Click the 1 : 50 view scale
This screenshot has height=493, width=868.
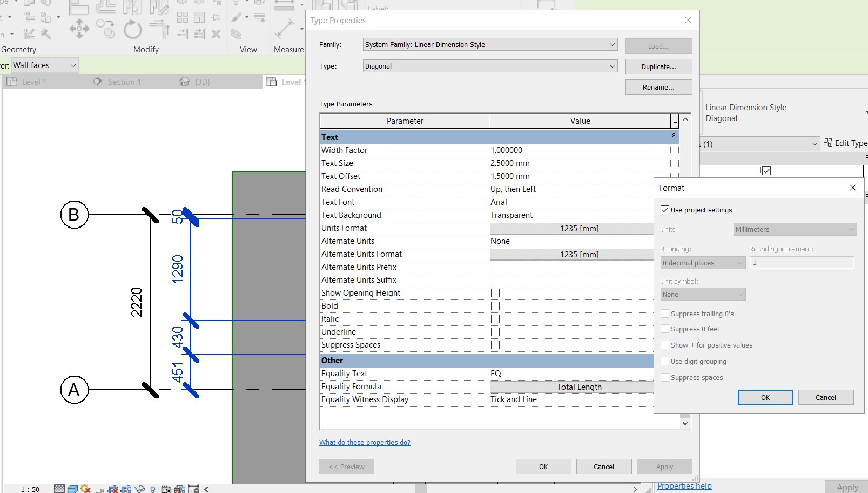tap(30, 489)
